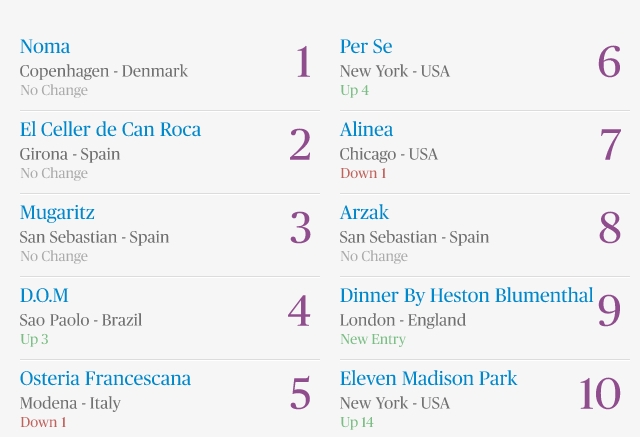
Task: Open the Osteria Francescana link
Action: point(105,379)
